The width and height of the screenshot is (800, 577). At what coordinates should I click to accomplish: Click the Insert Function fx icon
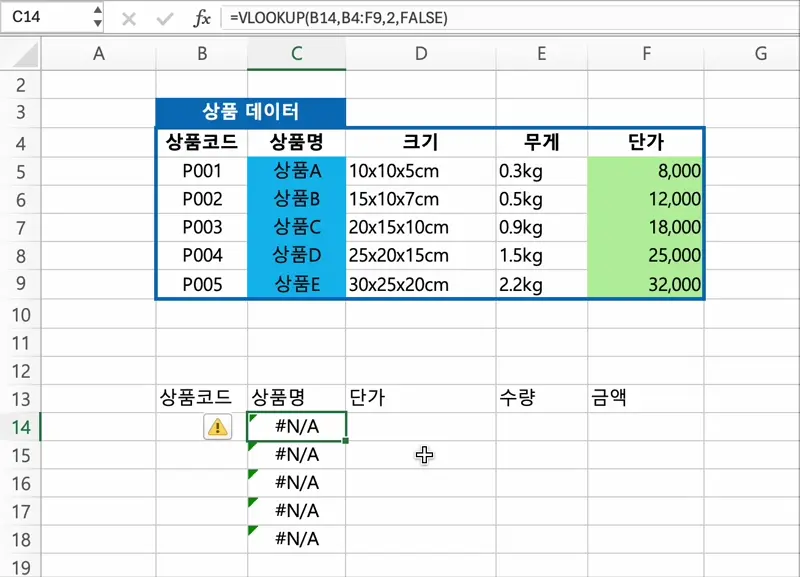(x=200, y=17)
